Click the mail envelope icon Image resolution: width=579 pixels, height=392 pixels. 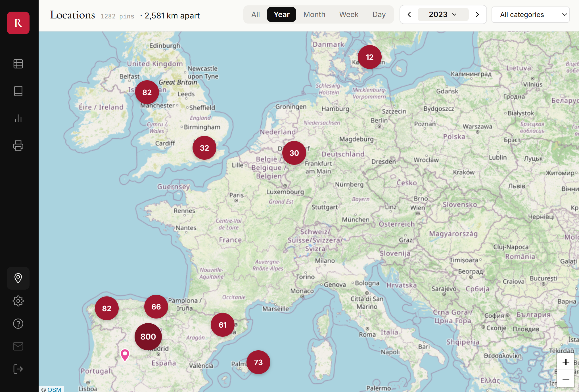[x=18, y=346]
